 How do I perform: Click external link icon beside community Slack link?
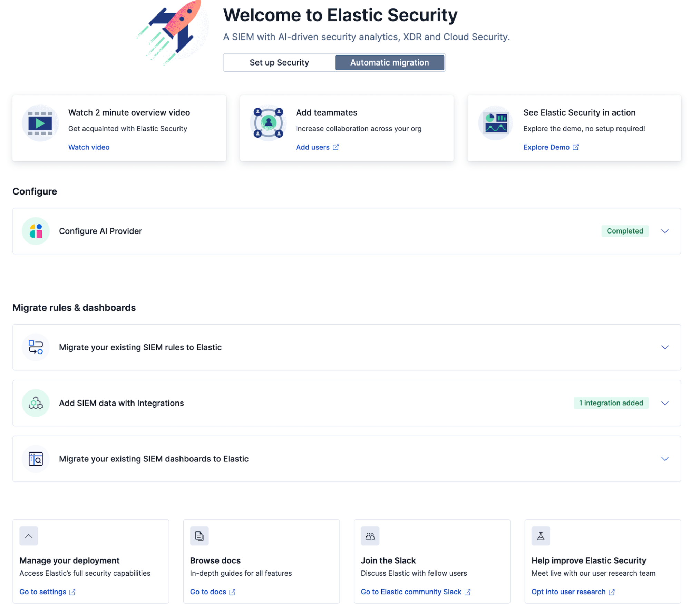468,592
